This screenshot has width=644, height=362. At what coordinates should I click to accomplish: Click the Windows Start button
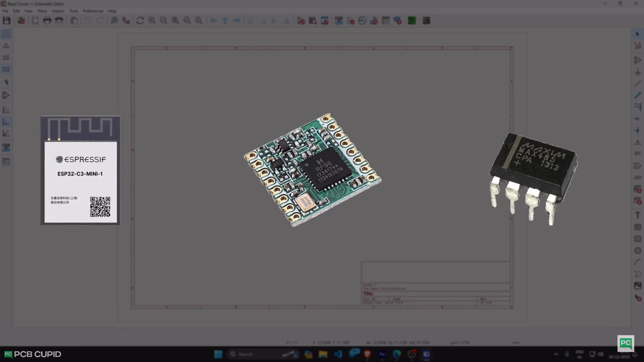tap(218, 354)
